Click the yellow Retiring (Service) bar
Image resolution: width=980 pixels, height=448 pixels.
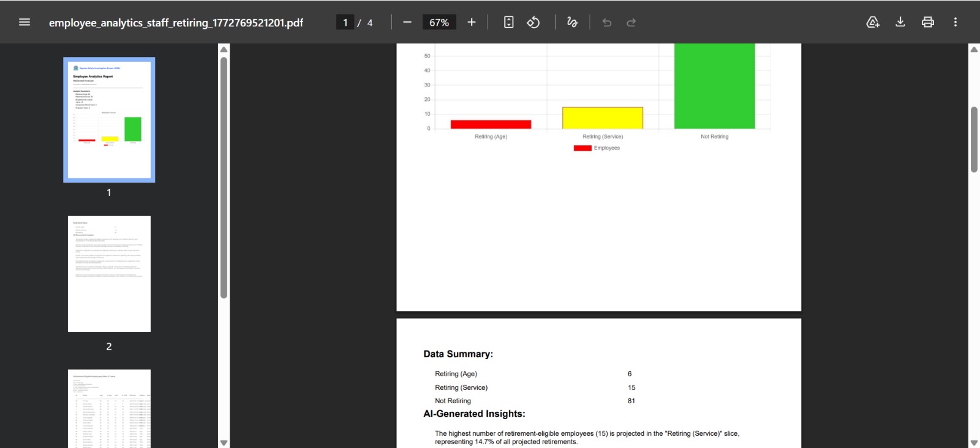pos(603,118)
